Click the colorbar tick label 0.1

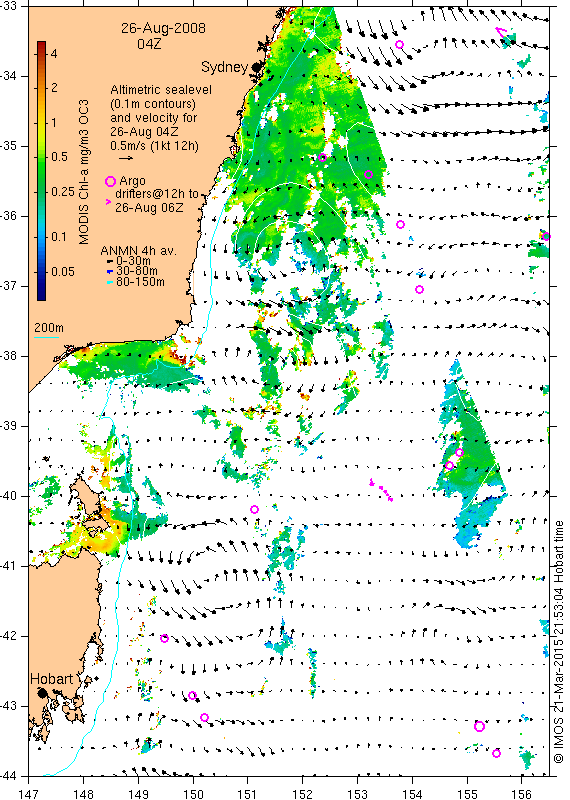pyautogui.click(x=59, y=237)
